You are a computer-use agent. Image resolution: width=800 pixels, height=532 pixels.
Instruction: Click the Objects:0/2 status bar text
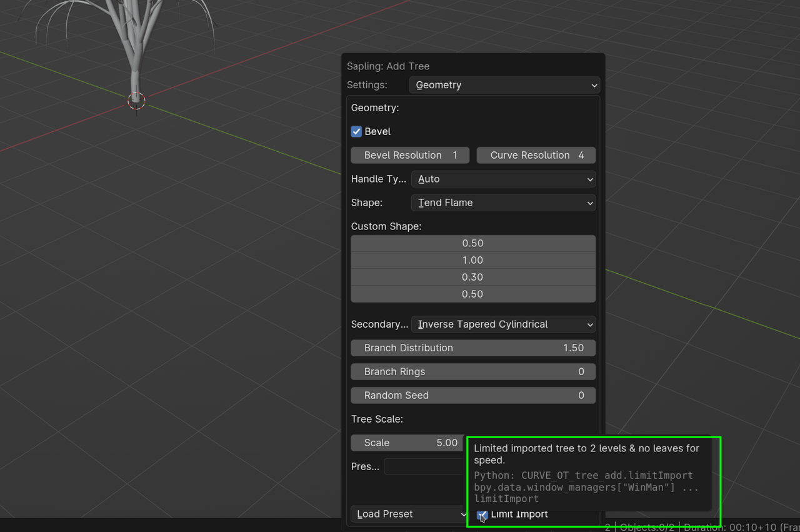click(x=647, y=527)
